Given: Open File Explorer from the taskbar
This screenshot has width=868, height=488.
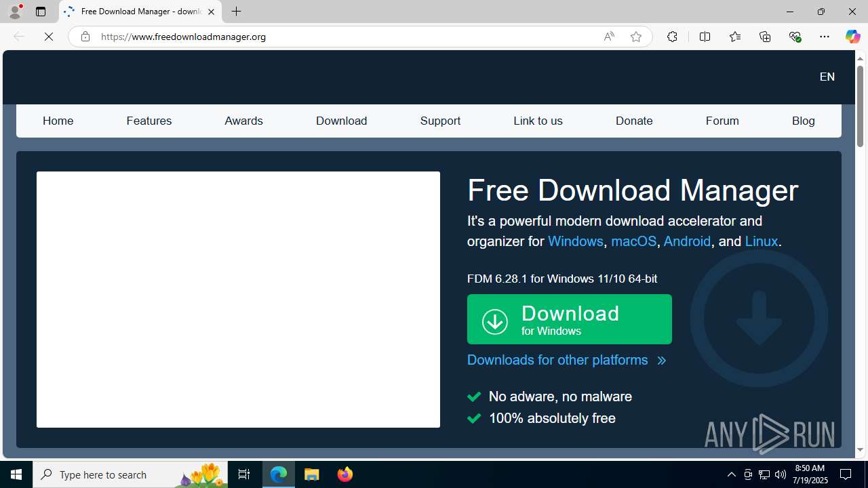Looking at the screenshot, I should tap(312, 474).
